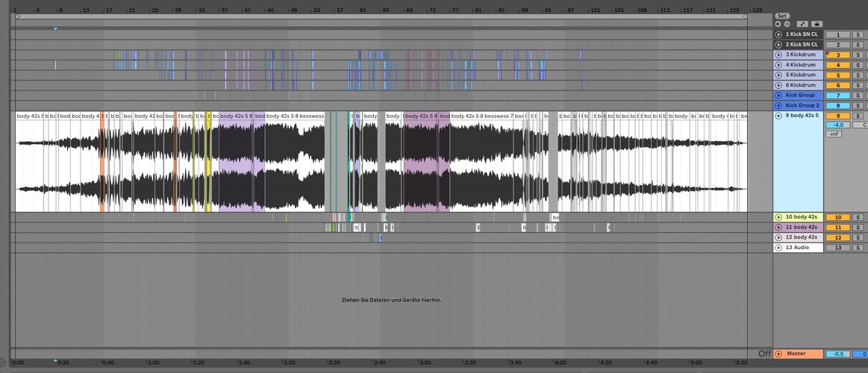Unfold the Kick Group 2 track
The image size is (868, 373).
[778, 105]
